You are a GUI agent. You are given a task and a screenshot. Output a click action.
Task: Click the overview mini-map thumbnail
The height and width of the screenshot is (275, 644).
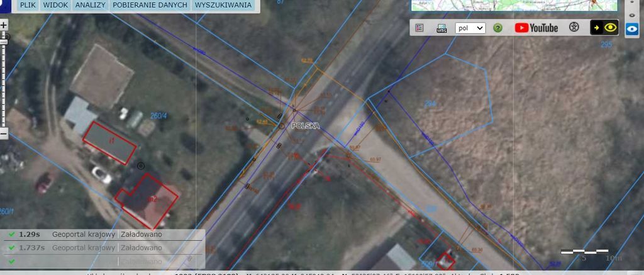513,5
